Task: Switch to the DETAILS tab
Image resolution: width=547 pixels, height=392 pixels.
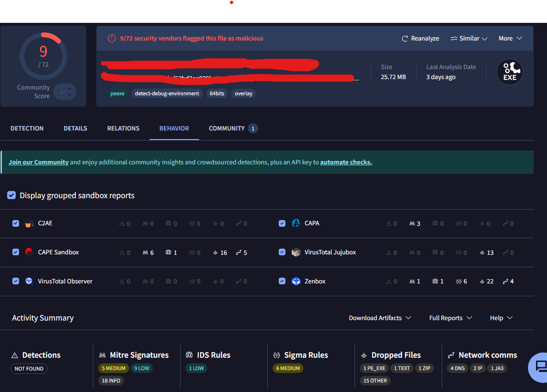Action: pos(75,128)
